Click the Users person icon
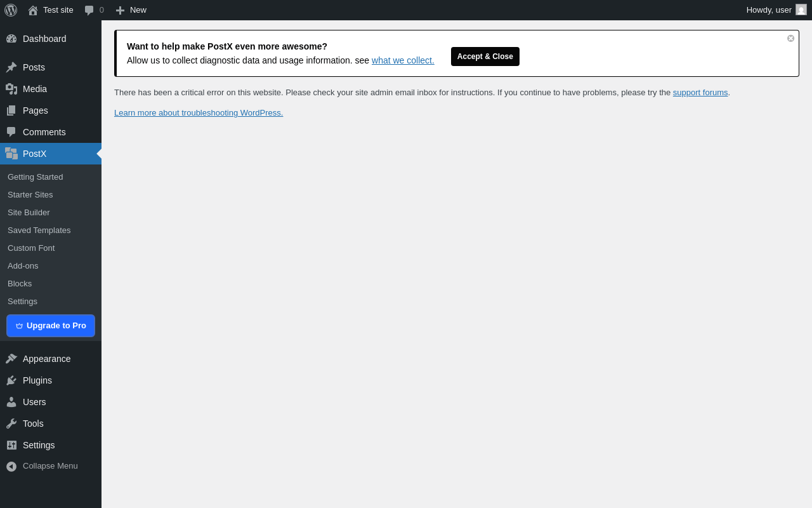 pos(11,402)
